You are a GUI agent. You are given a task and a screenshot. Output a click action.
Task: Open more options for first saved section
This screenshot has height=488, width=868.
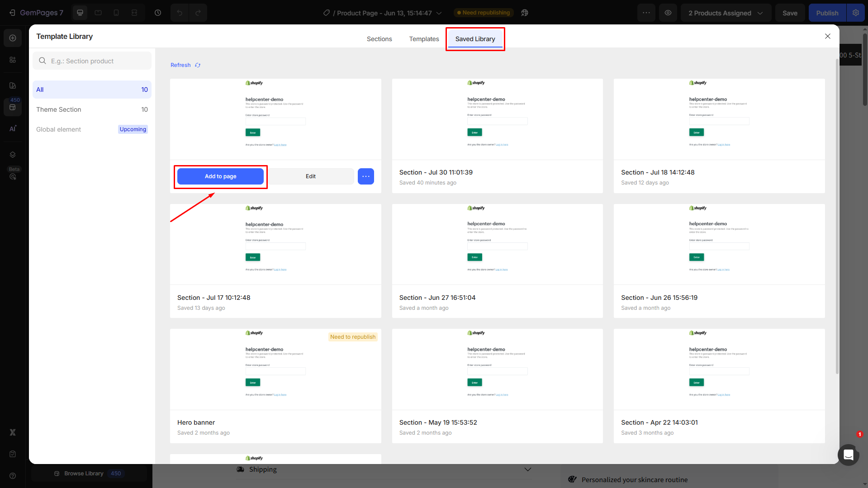(x=365, y=176)
